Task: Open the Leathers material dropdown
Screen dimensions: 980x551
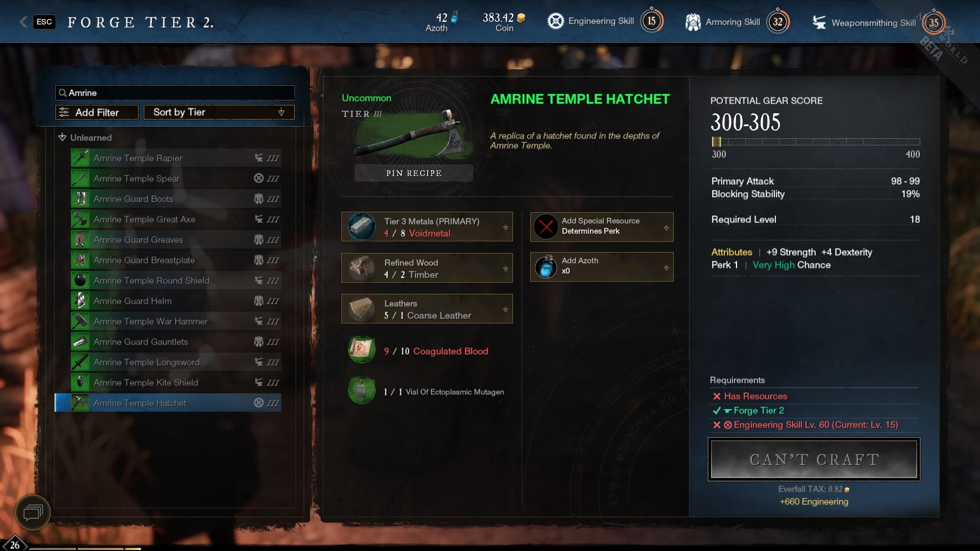Action: (427, 309)
